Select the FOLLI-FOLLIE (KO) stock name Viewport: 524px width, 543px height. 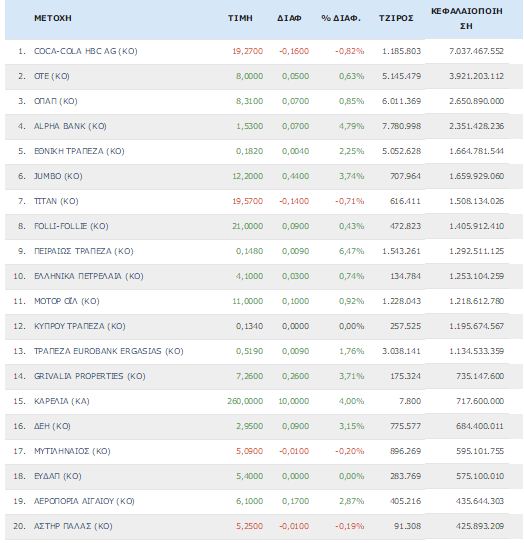(71, 226)
